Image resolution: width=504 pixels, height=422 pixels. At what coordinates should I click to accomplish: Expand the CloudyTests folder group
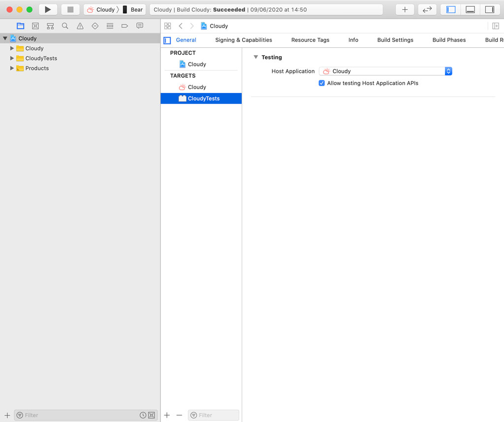12,58
